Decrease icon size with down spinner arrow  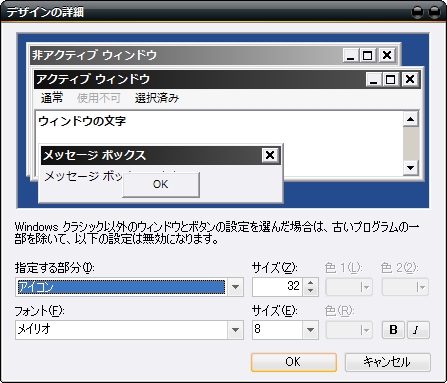(310, 291)
